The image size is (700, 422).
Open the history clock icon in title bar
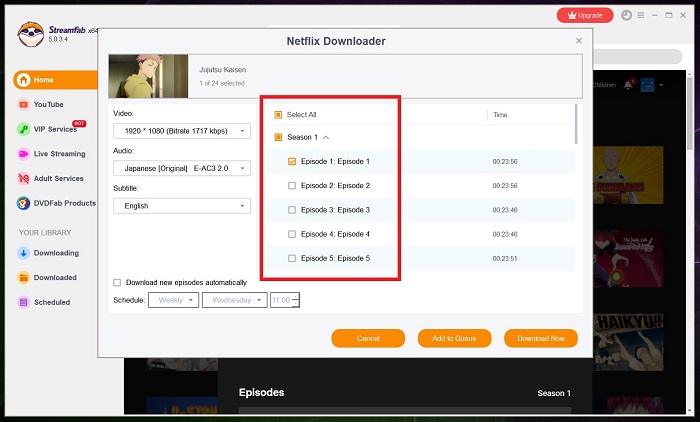point(626,15)
